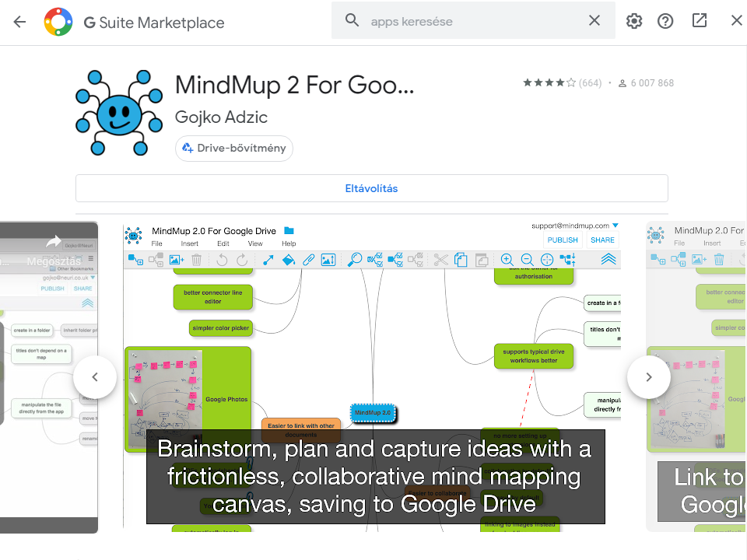Open the View menu in center preview
This screenshot has height=560, width=747.
pos(255,243)
